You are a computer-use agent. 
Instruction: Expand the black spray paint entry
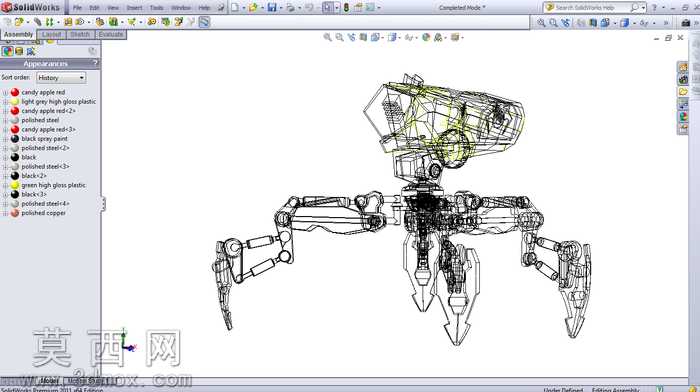5,139
